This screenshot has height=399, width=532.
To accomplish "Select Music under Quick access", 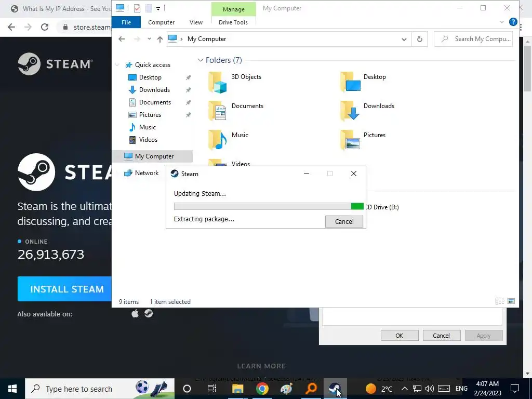I will (x=147, y=127).
